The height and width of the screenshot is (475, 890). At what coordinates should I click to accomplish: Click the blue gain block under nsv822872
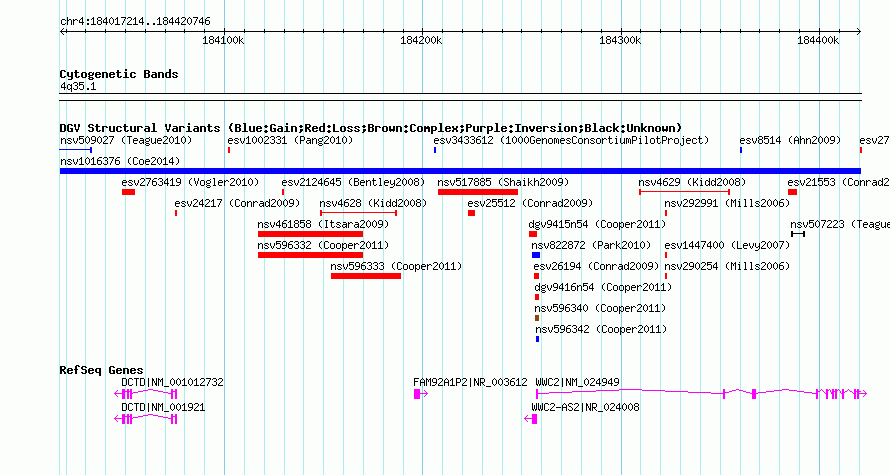536,255
